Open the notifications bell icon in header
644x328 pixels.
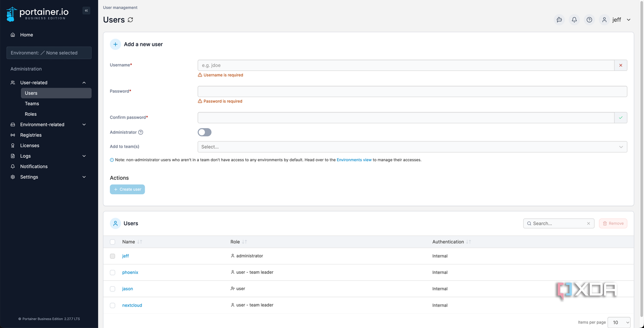click(x=574, y=20)
